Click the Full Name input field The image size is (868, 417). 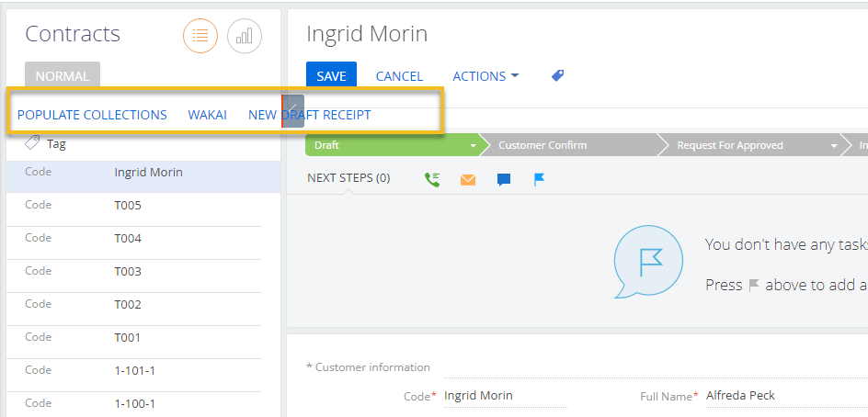pyautogui.click(x=783, y=396)
